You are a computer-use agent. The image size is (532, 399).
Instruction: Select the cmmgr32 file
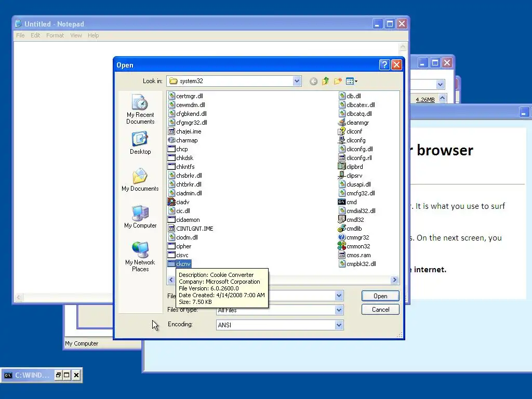[x=354, y=237]
